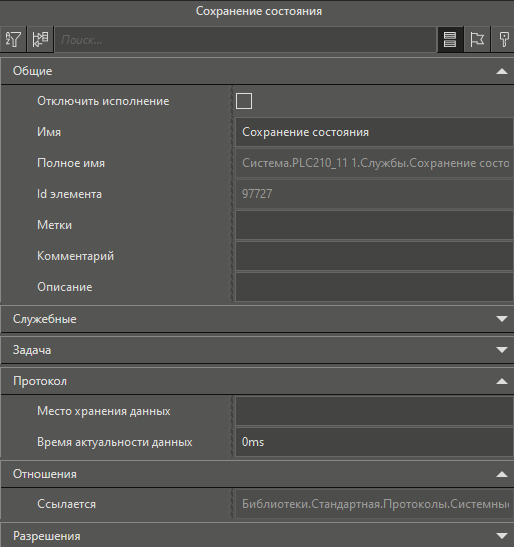Click the Ссылается reference field
The width and height of the screenshot is (514, 547).
click(374, 504)
